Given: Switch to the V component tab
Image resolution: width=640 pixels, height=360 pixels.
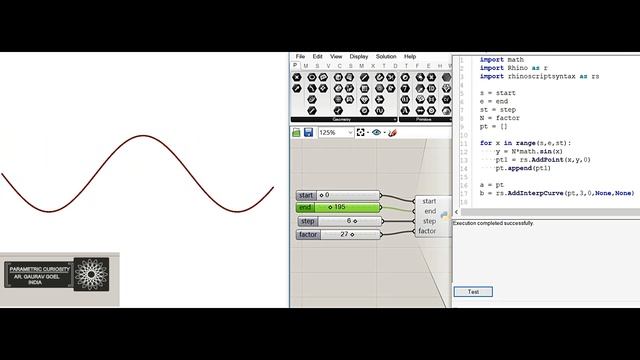Looking at the screenshot, I should click(x=328, y=66).
